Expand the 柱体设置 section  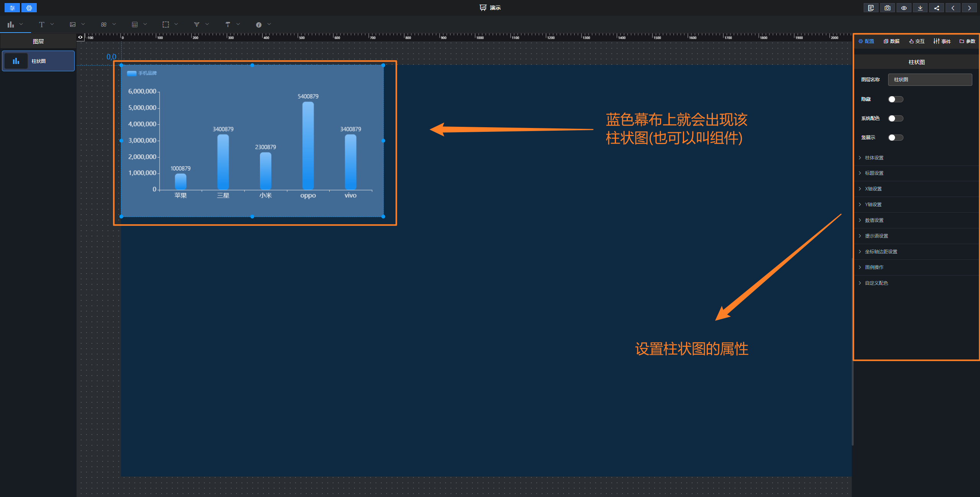pyautogui.click(x=874, y=158)
